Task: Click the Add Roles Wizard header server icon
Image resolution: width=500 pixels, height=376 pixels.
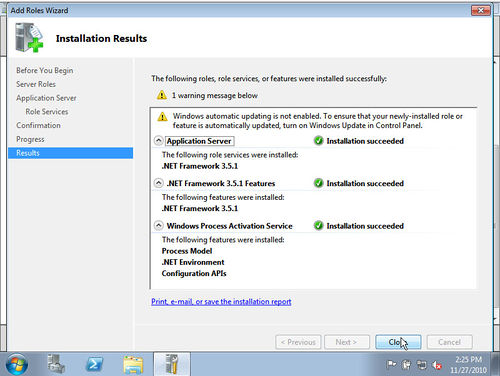Action: pos(29,37)
